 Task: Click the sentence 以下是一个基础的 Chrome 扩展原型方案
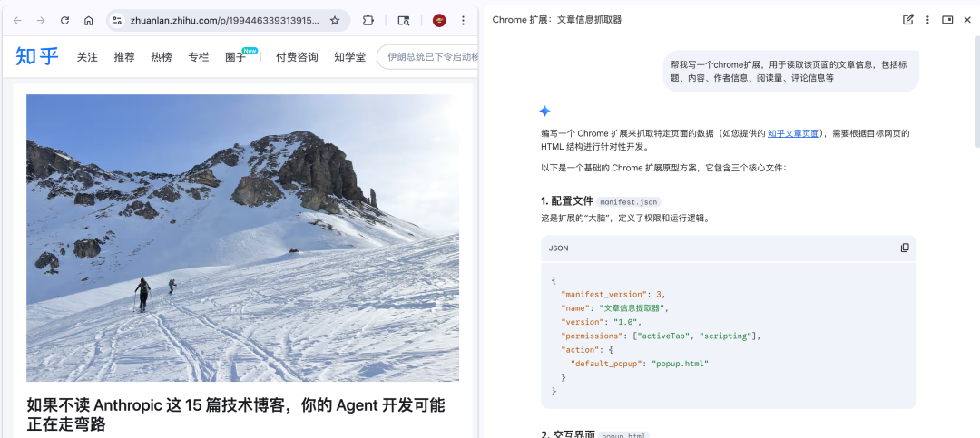(665, 168)
